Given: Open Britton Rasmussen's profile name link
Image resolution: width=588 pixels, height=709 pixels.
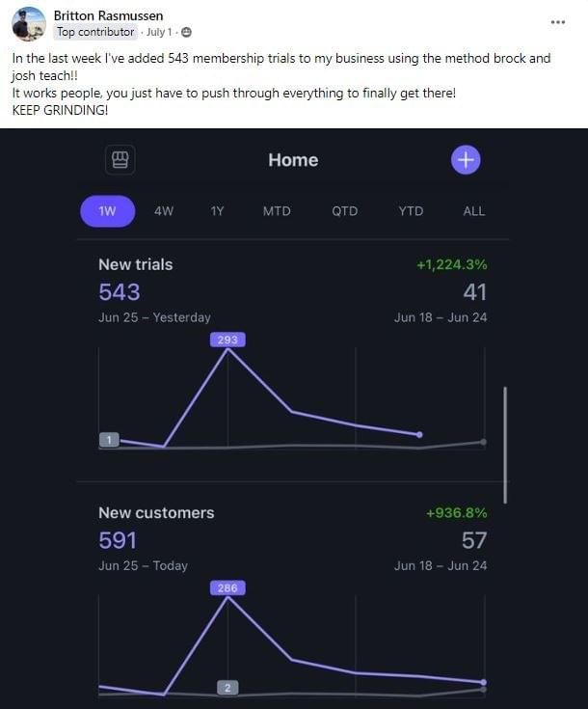Looking at the screenshot, I should point(109,15).
